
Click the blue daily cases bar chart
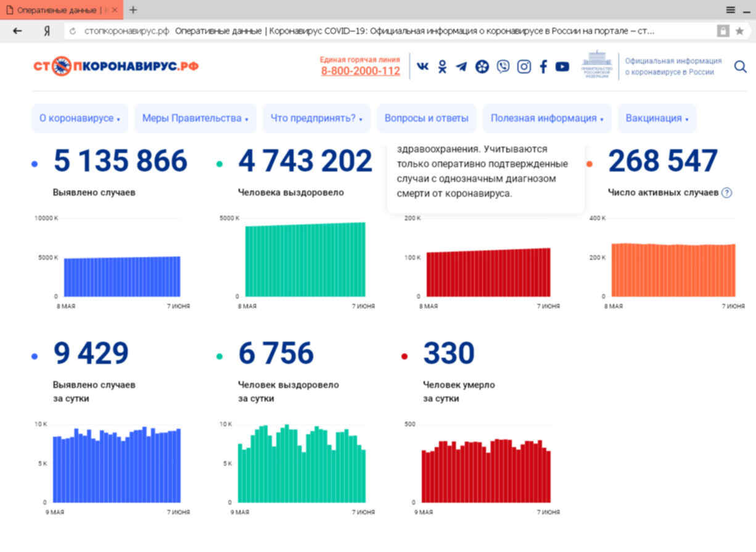117,465
